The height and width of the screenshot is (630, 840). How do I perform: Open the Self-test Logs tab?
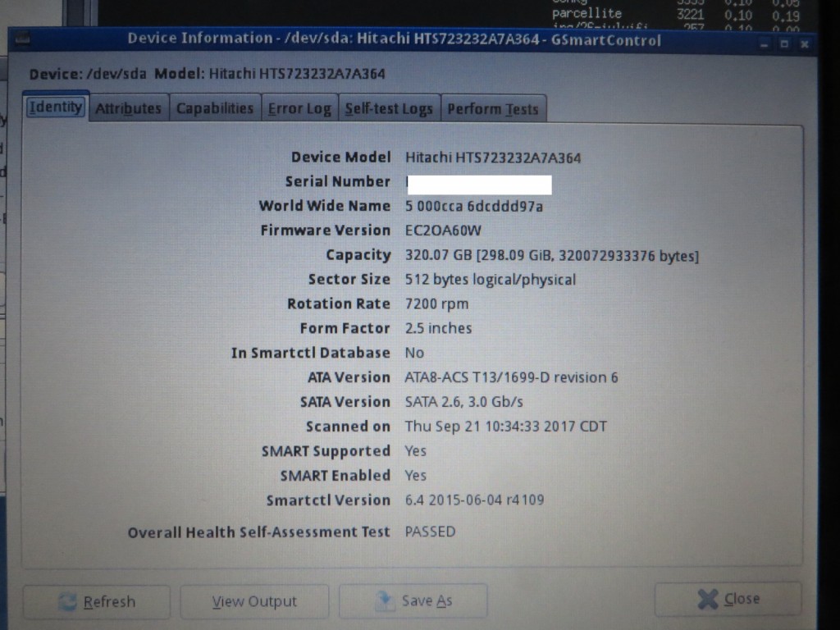click(389, 109)
